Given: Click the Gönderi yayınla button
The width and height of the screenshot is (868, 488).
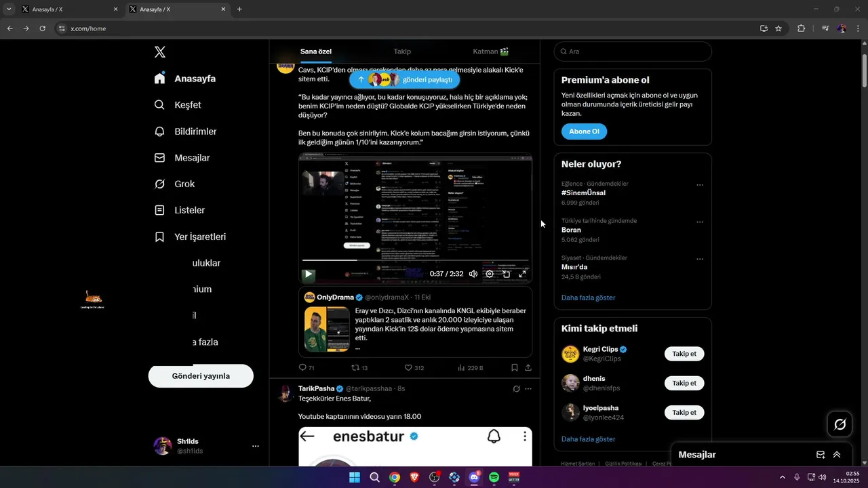Looking at the screenshot, I should (x=201, y=376).
